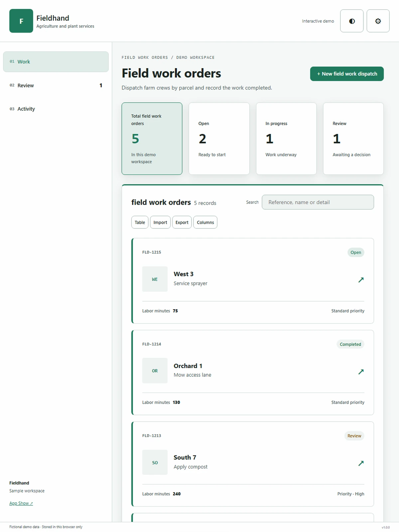Click reference FLD-1215
The width and height of the screenshot is (399, 532).
click(x=152, y=252)
